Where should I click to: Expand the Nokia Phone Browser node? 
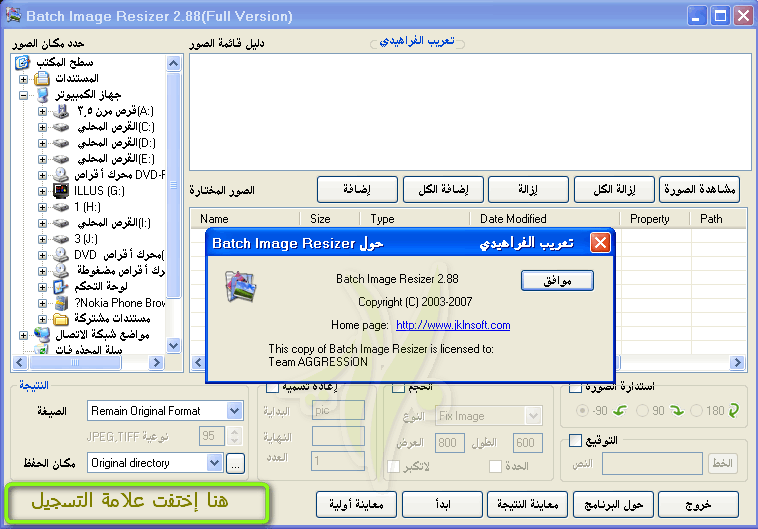(x=43, y=304)
